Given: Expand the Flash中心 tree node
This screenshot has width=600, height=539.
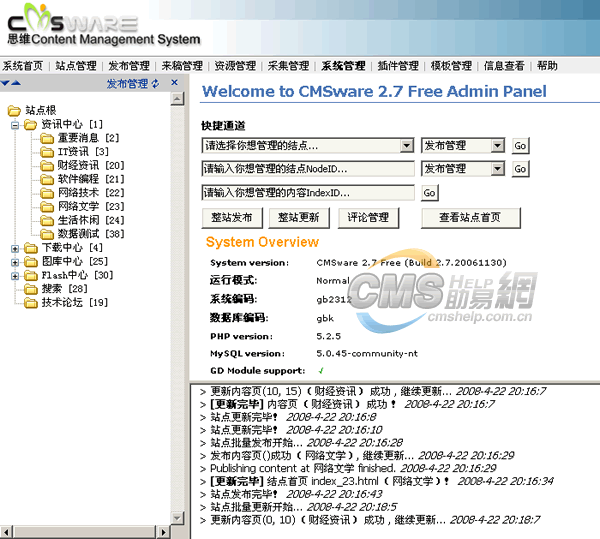Looking at the screenshot, I should click(15, 275).
